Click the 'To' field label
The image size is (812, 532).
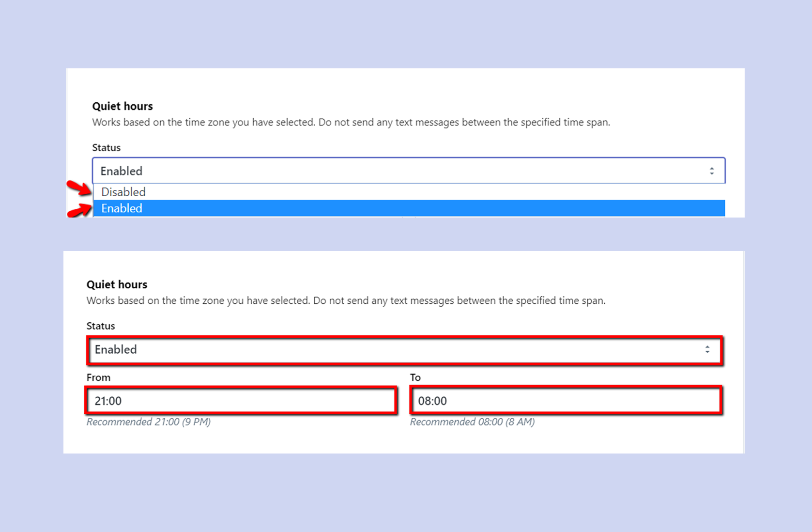coord(415,377)
